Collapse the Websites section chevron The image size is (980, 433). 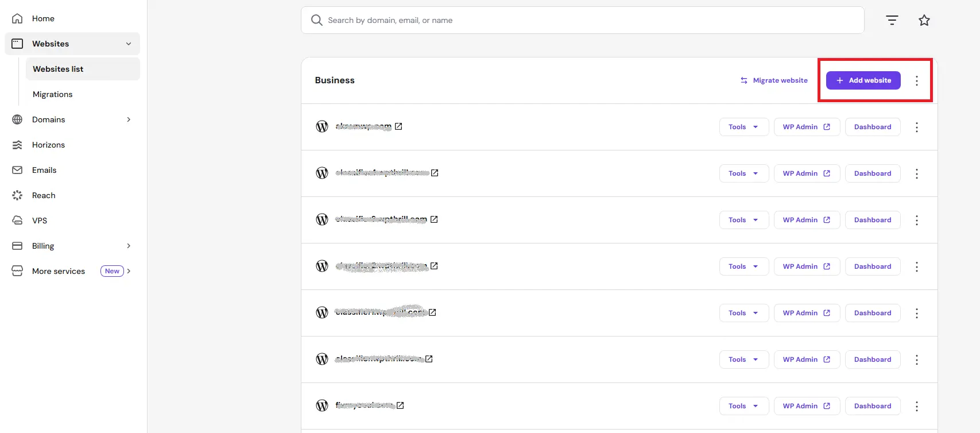click(129, 44)
